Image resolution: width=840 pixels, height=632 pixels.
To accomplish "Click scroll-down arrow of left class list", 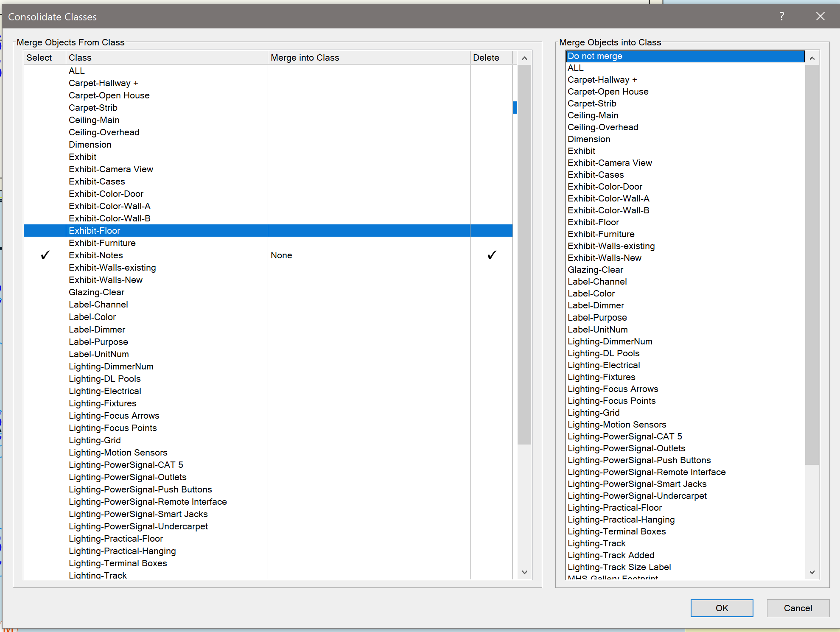I will click(524, 572).
